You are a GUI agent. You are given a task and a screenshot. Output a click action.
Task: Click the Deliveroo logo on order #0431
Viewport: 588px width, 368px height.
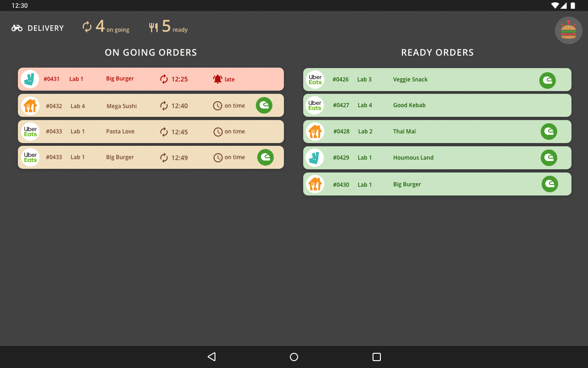click(x=30, y=79)
